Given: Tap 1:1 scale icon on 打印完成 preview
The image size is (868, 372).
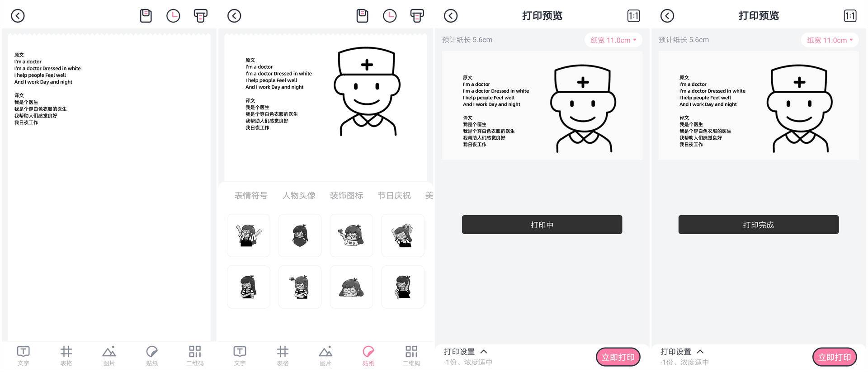Looking at the screenshot, I should [x=850, y=16].
